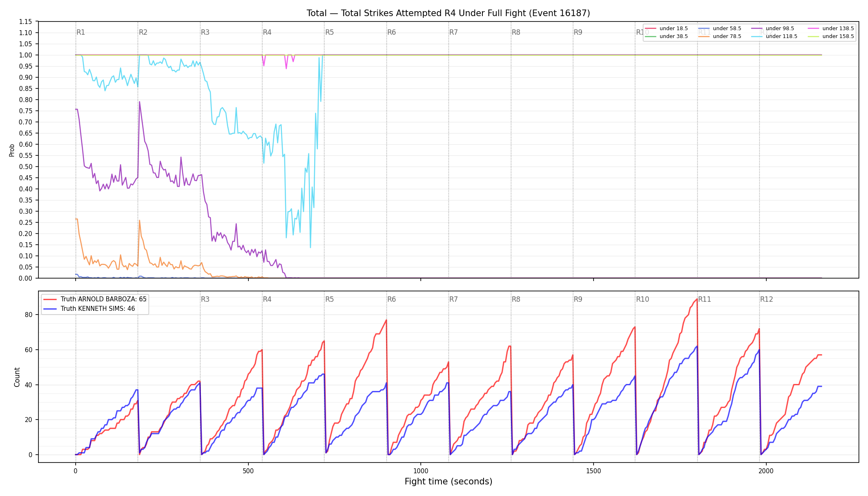Click the R8 round label in count chart
The height and width of the screenshot is (496, 868).
click(516, 299)
